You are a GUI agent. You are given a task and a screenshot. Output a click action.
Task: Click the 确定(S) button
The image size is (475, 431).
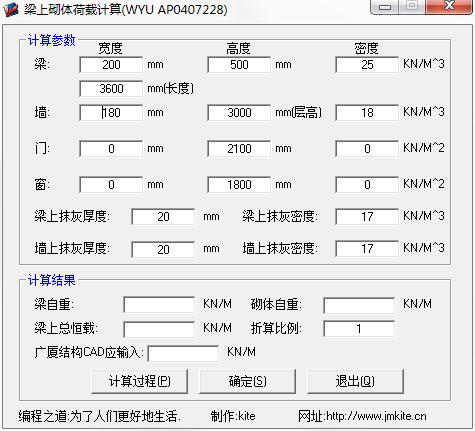247,381
